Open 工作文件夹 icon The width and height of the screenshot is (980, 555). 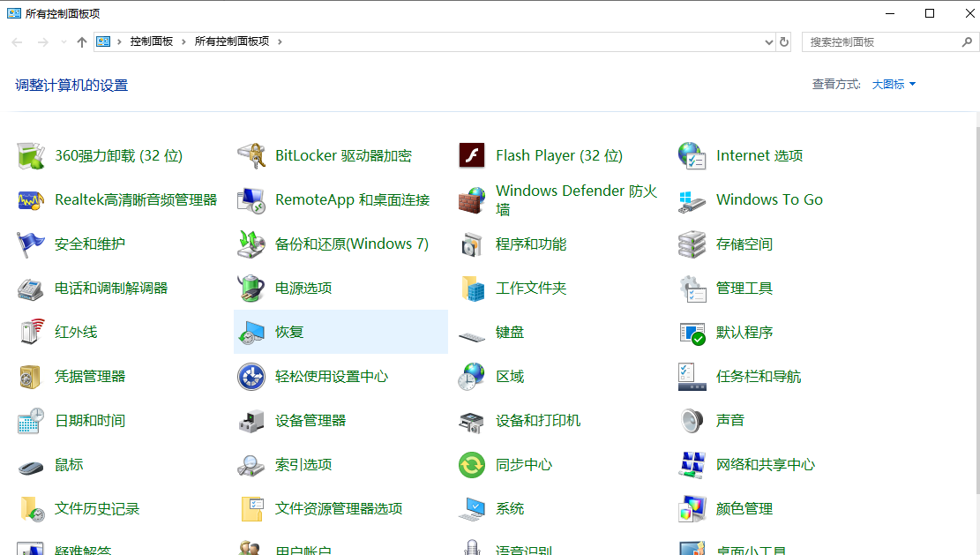pyautogui.click(x=472, y=289)
